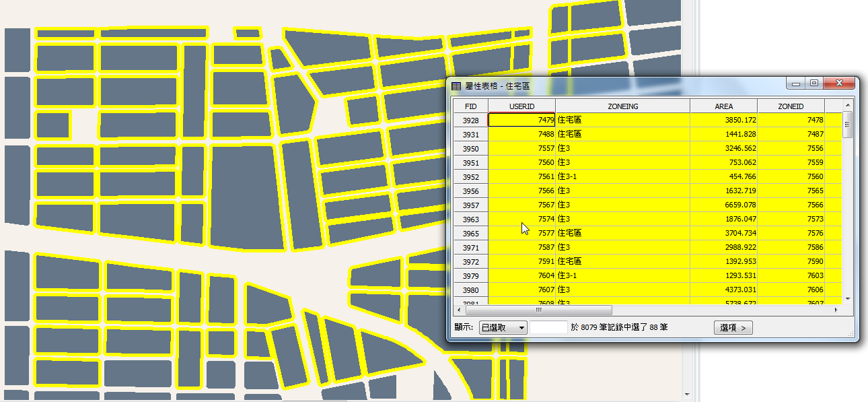Select the record row with FID 3952
This screenshot has width=868, height=402.
click(x=471, y=176)
